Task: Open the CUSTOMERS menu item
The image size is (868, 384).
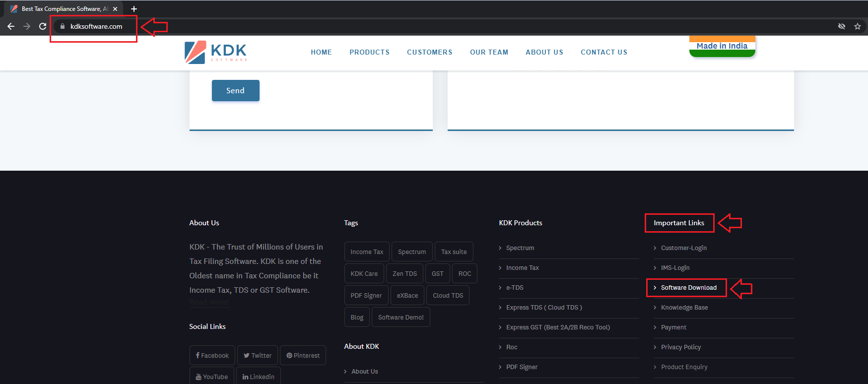Action: pos(430,52)
